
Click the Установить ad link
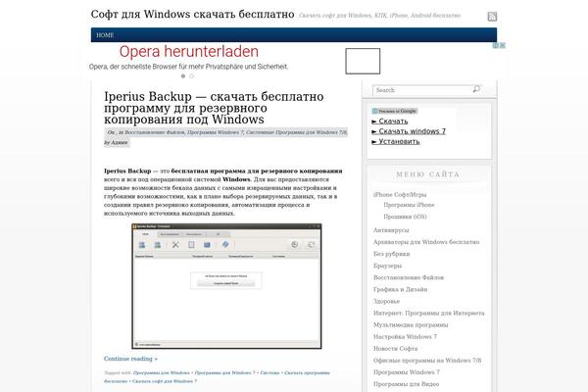click(x=396, y=141)
